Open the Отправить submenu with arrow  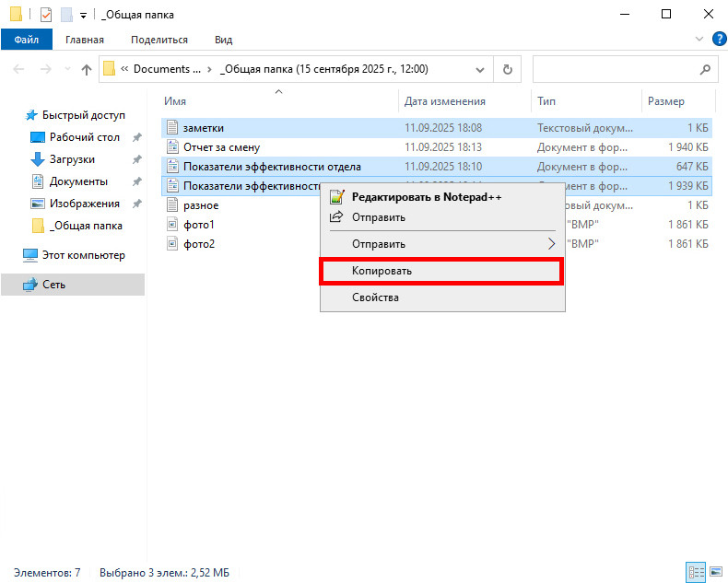click(x=551, y=244)
